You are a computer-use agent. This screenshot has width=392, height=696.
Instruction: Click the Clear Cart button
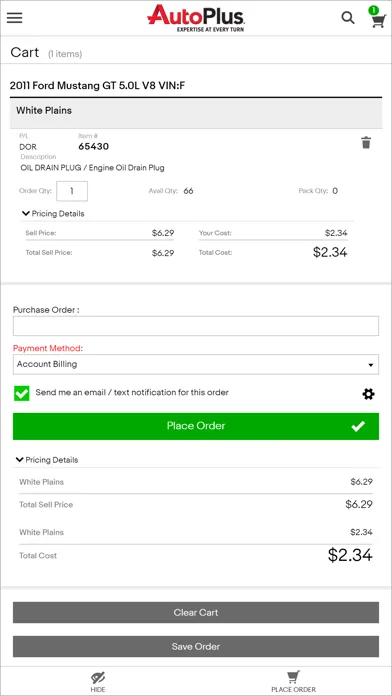tap(196, 613)
